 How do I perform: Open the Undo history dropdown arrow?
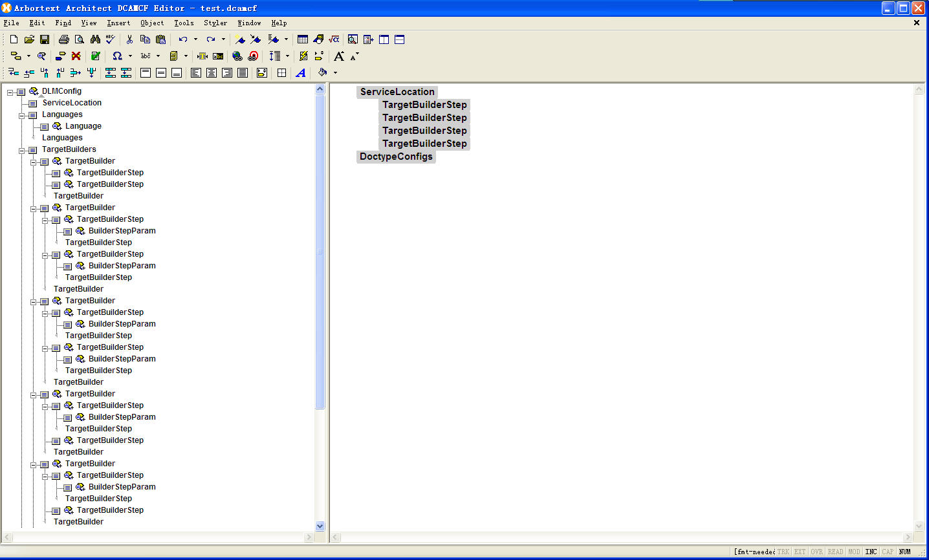coord(195,39)
